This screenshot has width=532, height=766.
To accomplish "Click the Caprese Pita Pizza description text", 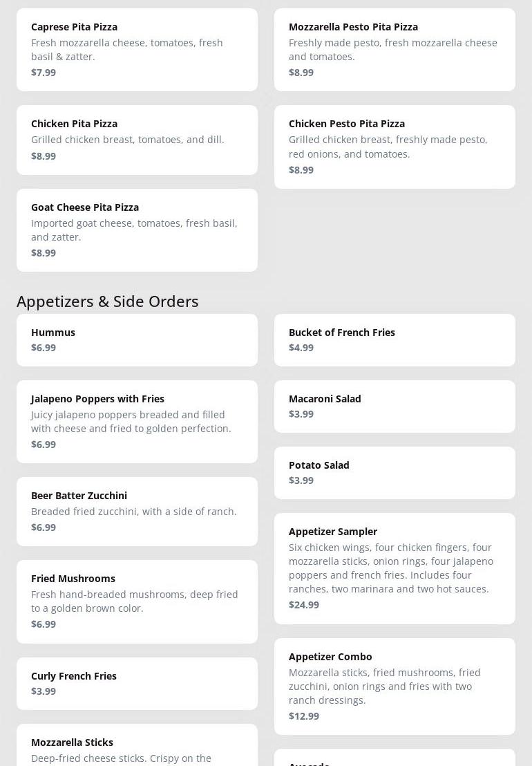I will click(x=127, y=50).
